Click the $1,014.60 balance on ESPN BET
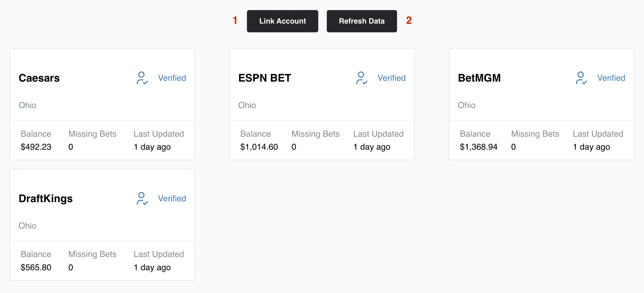Image resolution: width=644 pixels, height=293 pixels. pyautogui.click(x=259, y=147)
